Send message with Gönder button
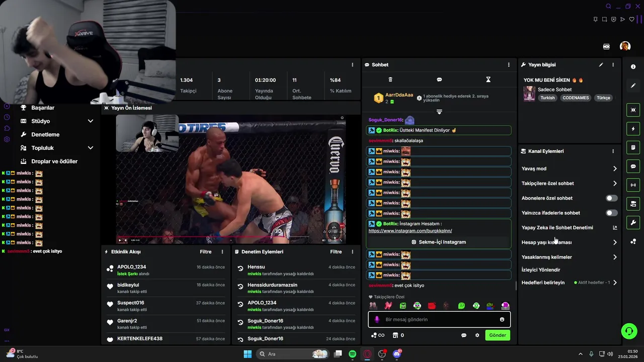The width and height of the screenshot is (644, 362). [498, 335]
